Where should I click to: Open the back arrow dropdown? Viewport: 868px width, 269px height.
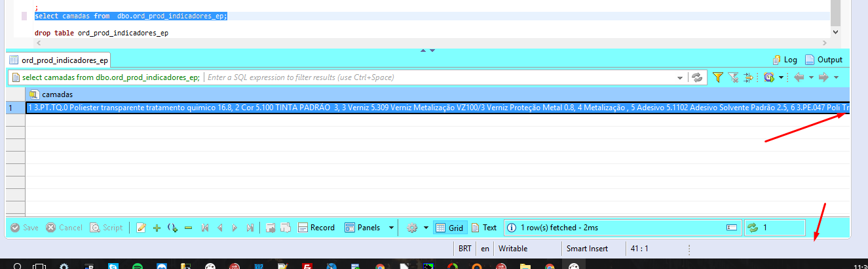811,77
